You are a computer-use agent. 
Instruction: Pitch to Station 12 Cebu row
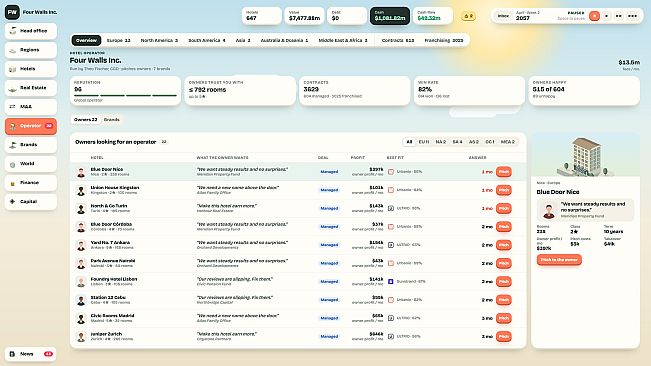coord(504,300)
